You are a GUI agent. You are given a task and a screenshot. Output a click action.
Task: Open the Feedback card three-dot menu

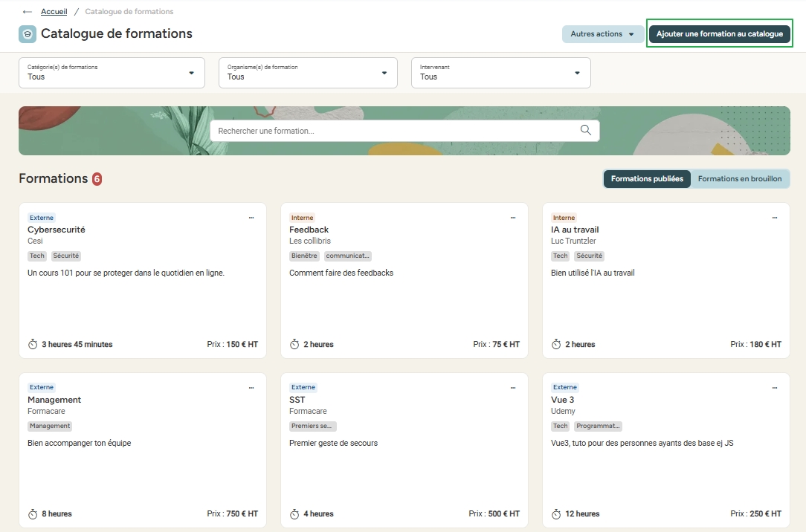point(513,218)
